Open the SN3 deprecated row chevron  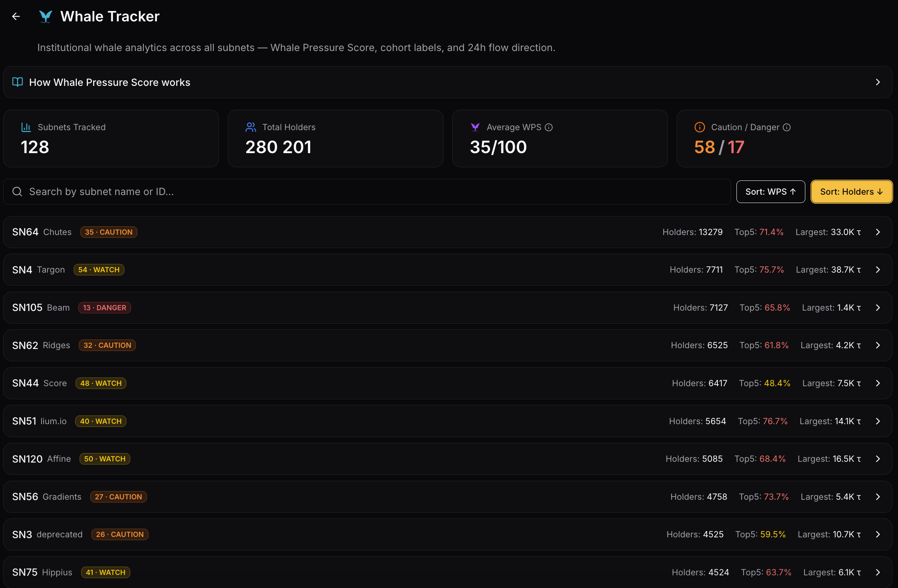point(878,534)
